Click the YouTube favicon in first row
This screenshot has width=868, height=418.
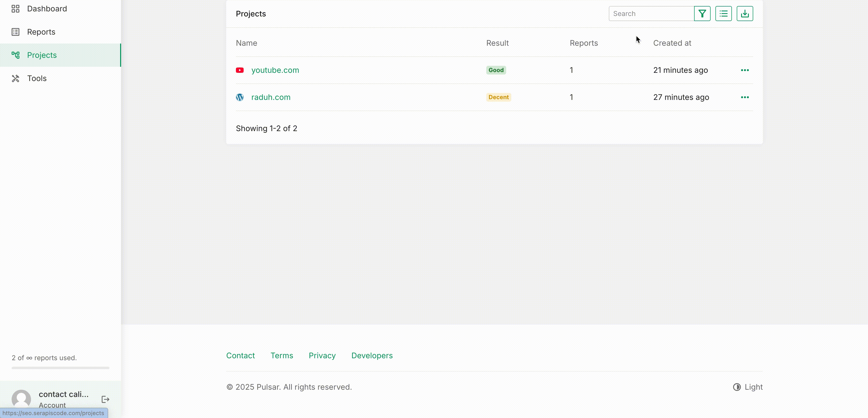[x=240, y=70]
